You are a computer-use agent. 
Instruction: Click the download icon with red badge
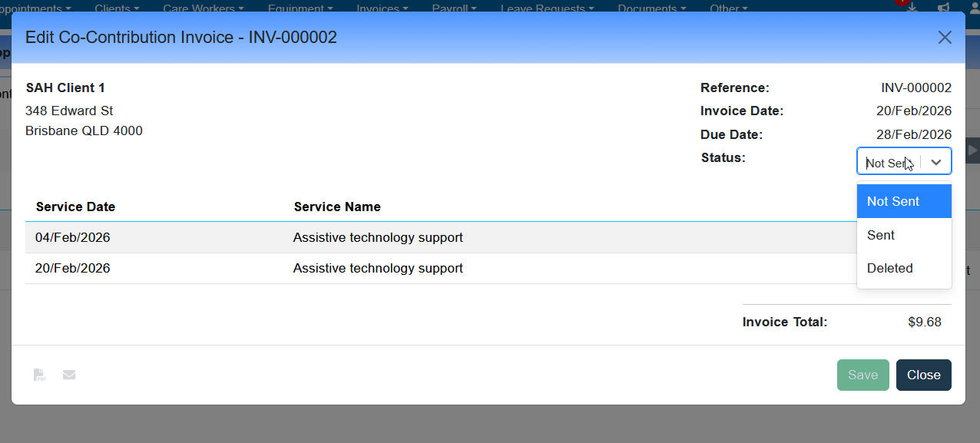tap(912, 6)
